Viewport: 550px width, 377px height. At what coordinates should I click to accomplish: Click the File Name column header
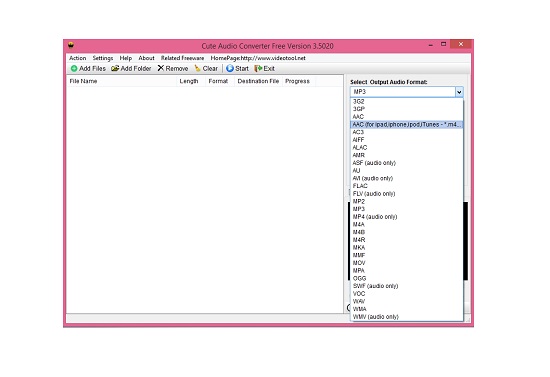[x=121, y=81]
